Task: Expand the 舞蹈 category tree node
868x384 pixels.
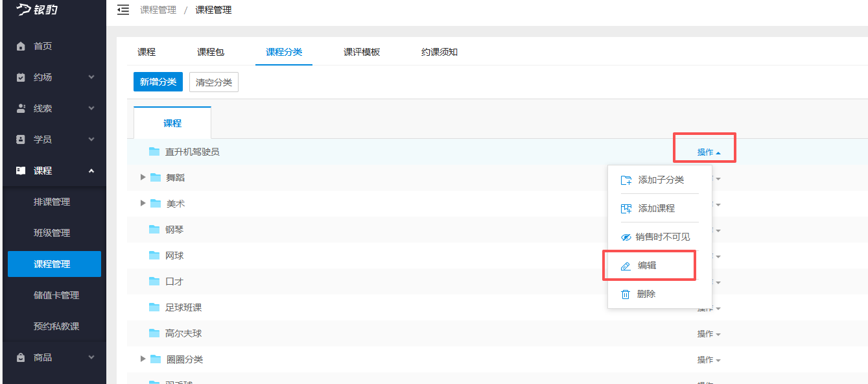Action: point(143,177)
